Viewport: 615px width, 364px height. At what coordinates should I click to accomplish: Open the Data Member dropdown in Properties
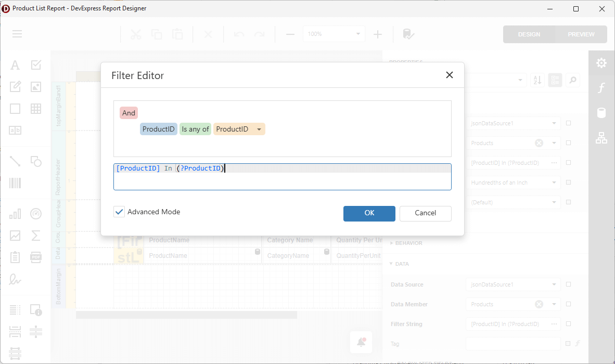pyautogui.click(x=554, y=304)
